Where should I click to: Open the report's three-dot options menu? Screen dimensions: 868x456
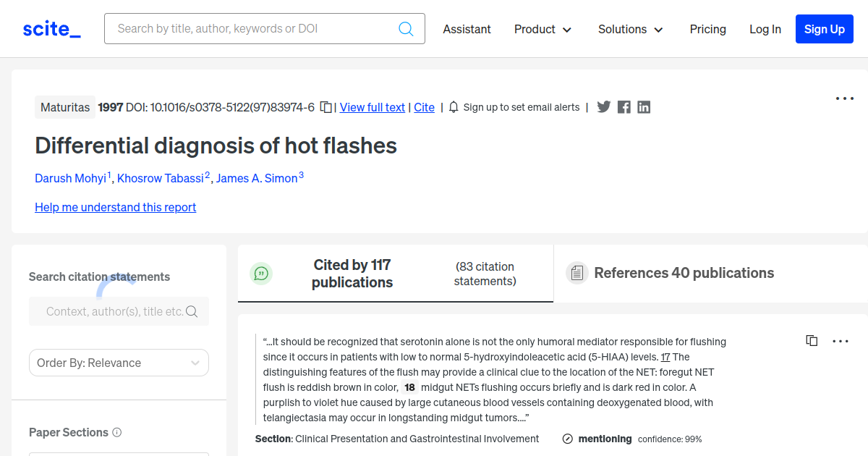tap(844, 98)
